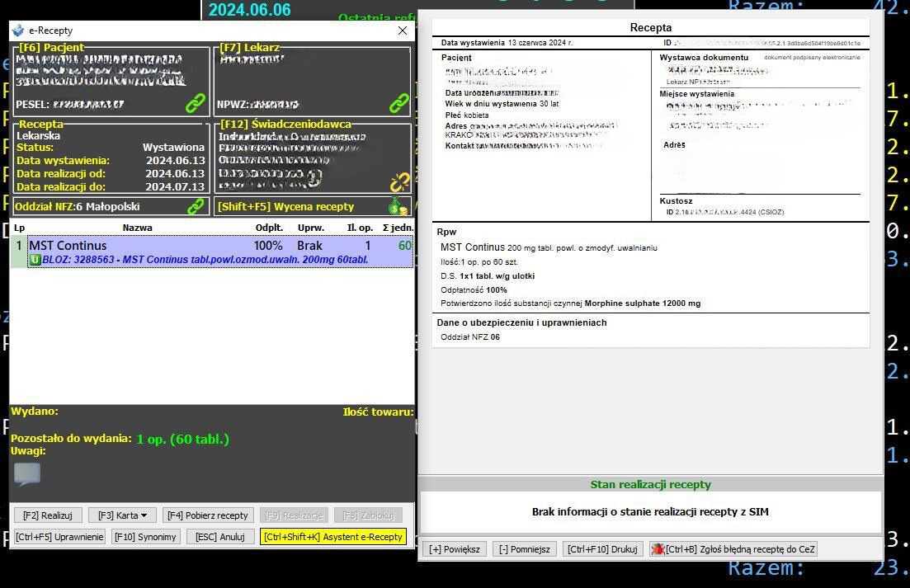The height and width of the screenshot is (588, 910).
Task: Click the Uprw. column header
Action: [311, 228]
